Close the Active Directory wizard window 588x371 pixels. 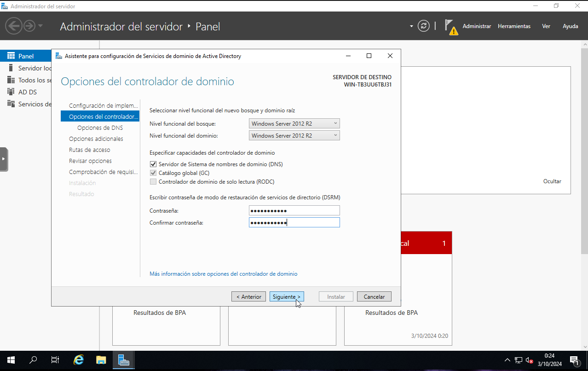390,56
